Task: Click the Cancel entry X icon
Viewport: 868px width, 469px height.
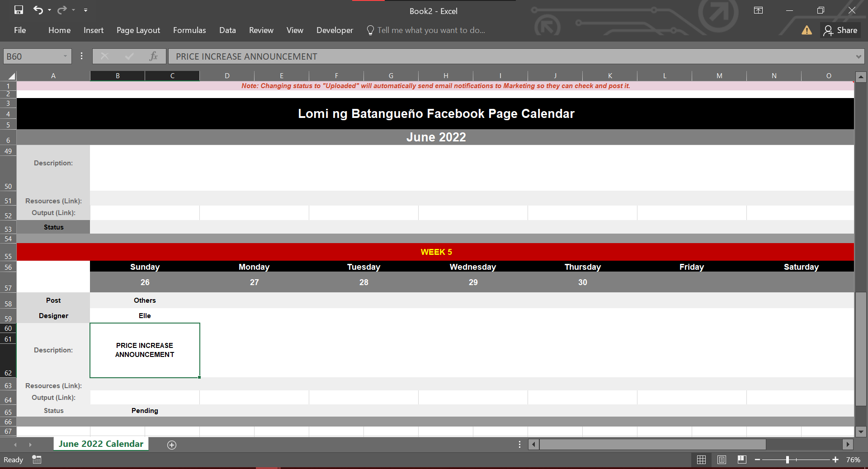Action: (x=104, y=56)
